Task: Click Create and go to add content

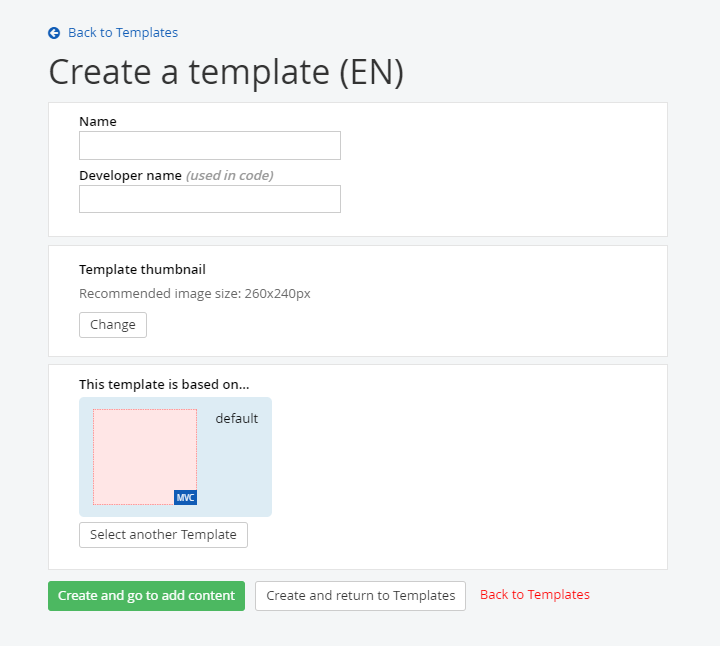Action: tap(146, 596)
